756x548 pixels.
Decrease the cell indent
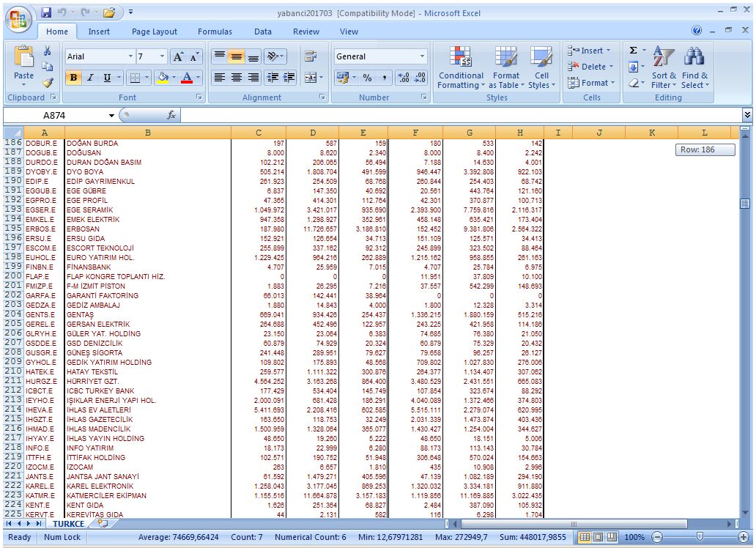tap(273, 78)
